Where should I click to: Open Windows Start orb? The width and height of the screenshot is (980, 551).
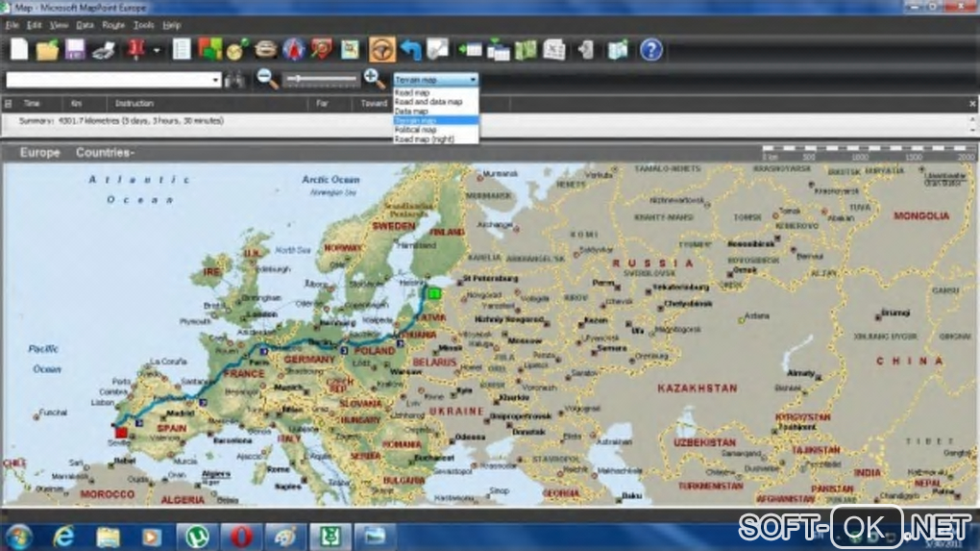point(18,537)
